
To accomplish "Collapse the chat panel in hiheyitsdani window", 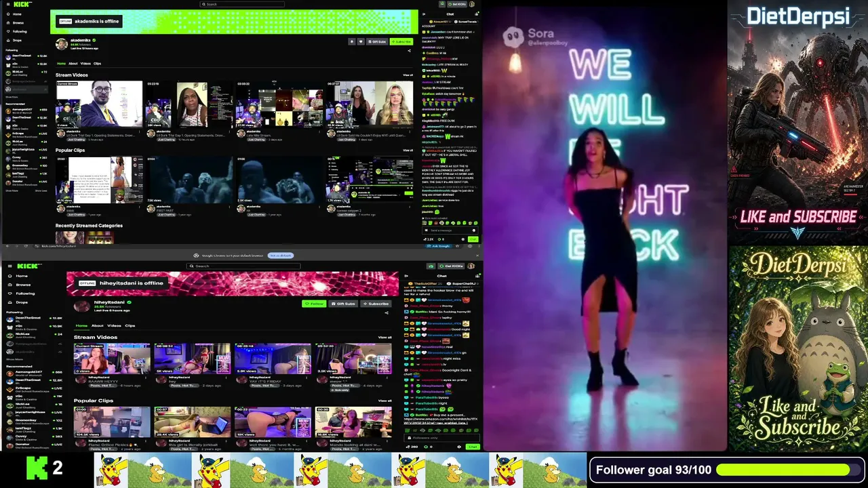I will click(407, 276).
